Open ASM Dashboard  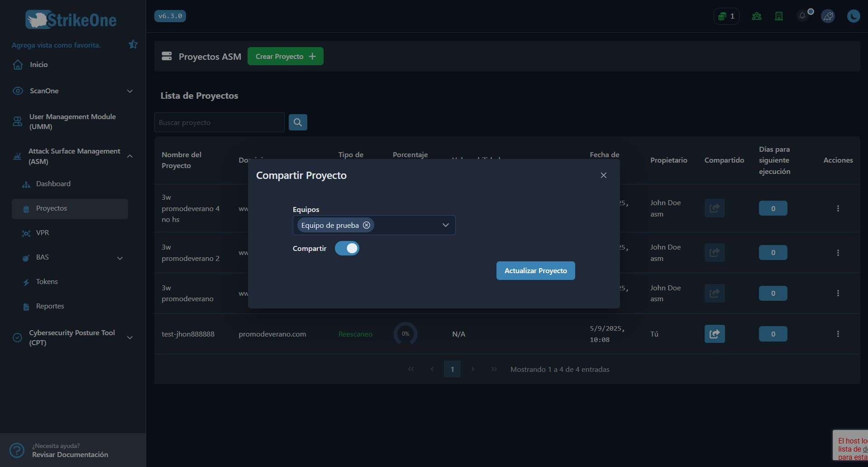coord(53,184)
